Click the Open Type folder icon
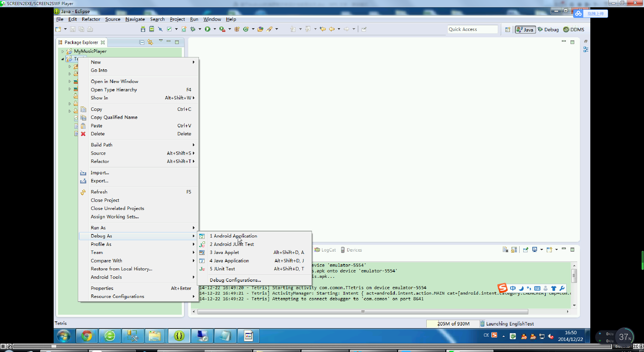This screenshot has height=352, width=644. pos(260,29)
